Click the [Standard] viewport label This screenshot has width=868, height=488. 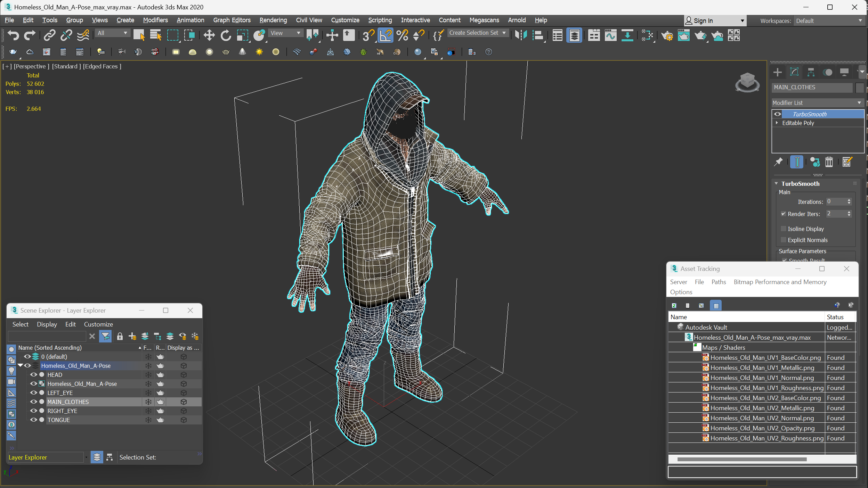point(66,66)
